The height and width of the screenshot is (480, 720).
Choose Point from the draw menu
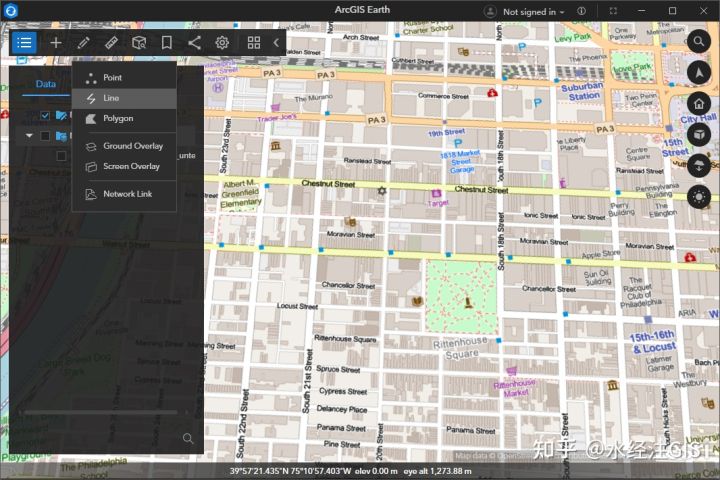pyautogui.click(x=124, y=78)
